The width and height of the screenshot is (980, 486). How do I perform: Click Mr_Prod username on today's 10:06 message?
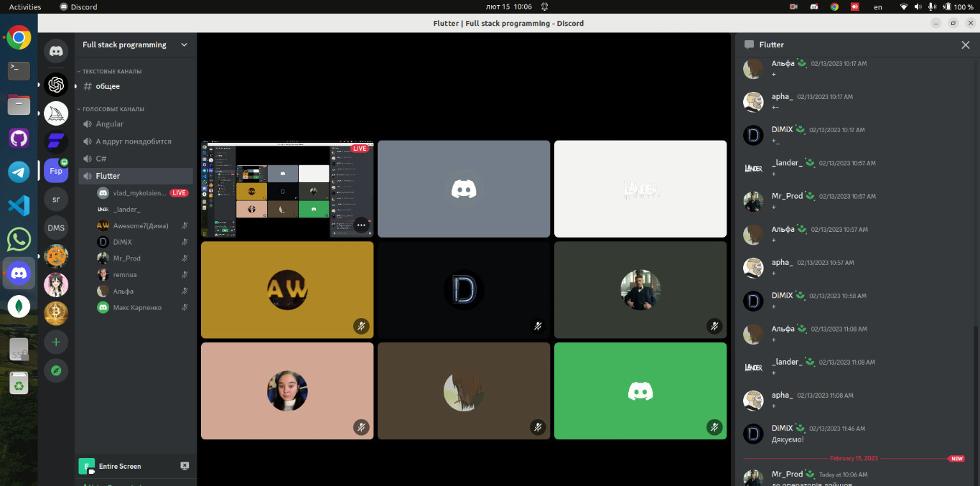[787, 474]
